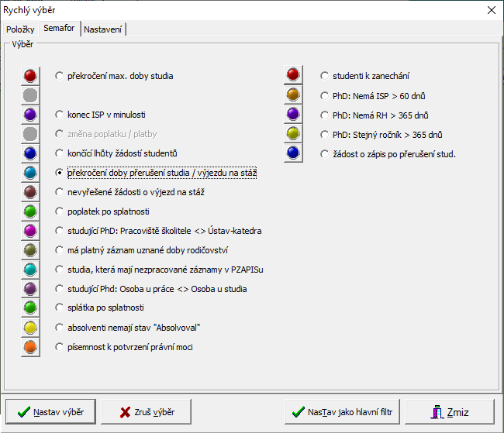Click the brown semaphore icon for nevyřešené žádosti o výjezd
The image size is (504, 433).
click(30, 192)
